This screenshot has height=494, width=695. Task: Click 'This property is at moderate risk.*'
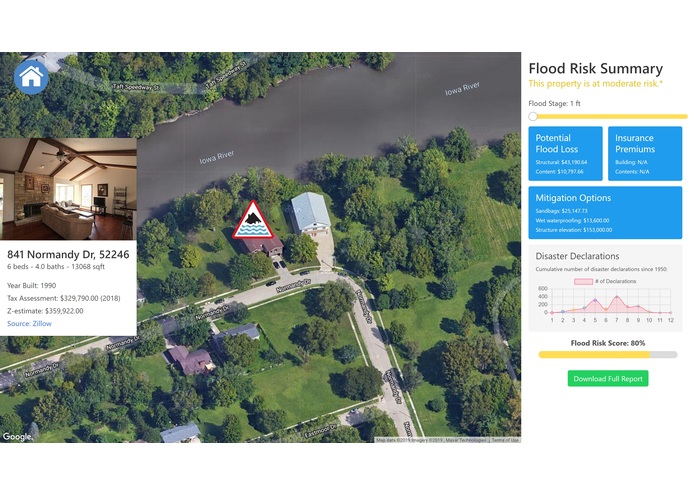(x=595, y=84)
